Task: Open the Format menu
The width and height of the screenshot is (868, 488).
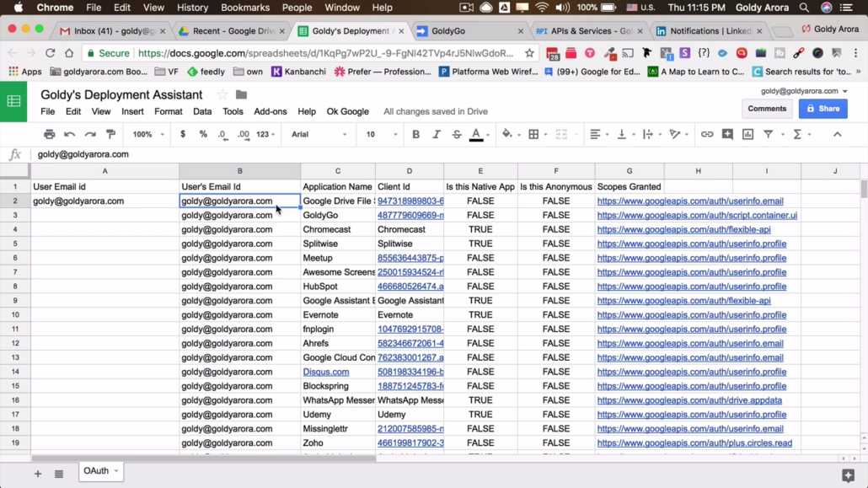Action: (x=169, y=111)
